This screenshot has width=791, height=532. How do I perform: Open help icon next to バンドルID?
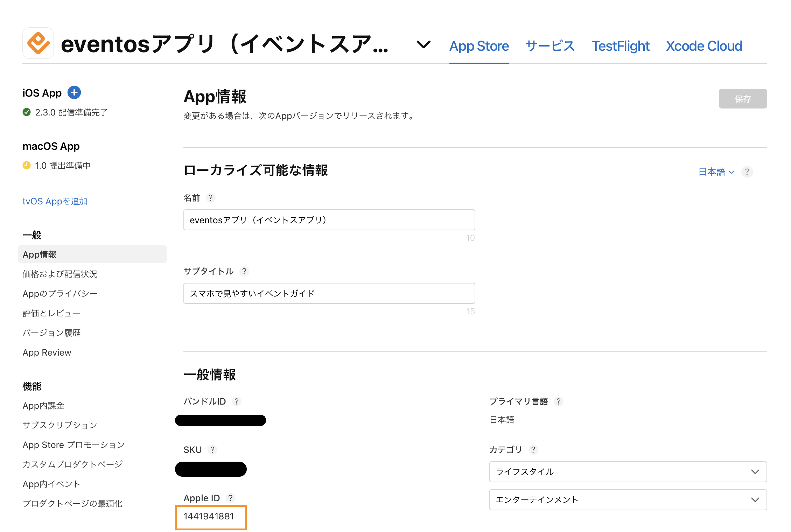click(237, 401)
